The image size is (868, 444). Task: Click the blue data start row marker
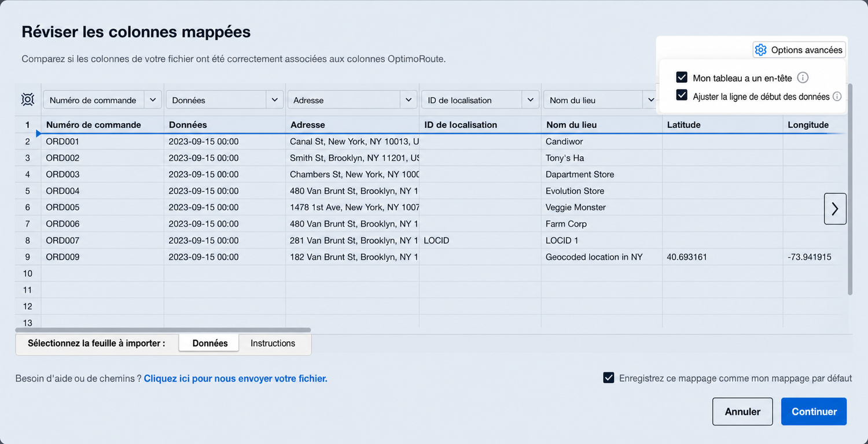38,134
